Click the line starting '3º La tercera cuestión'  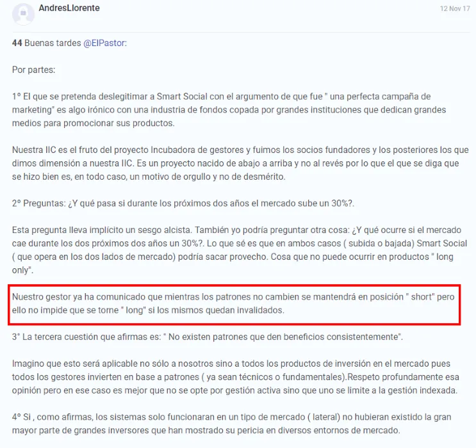(208, 337)
